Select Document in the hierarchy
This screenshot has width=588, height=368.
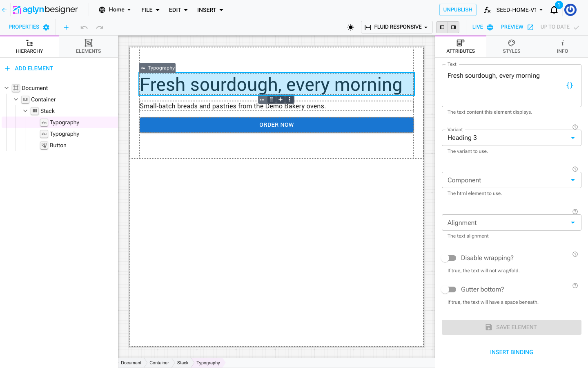[x=35, y=88]
